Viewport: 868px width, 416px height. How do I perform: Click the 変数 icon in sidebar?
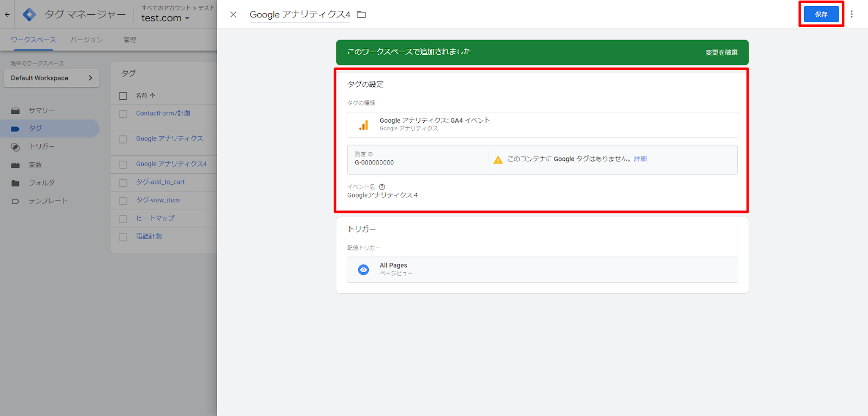point(15,165)
